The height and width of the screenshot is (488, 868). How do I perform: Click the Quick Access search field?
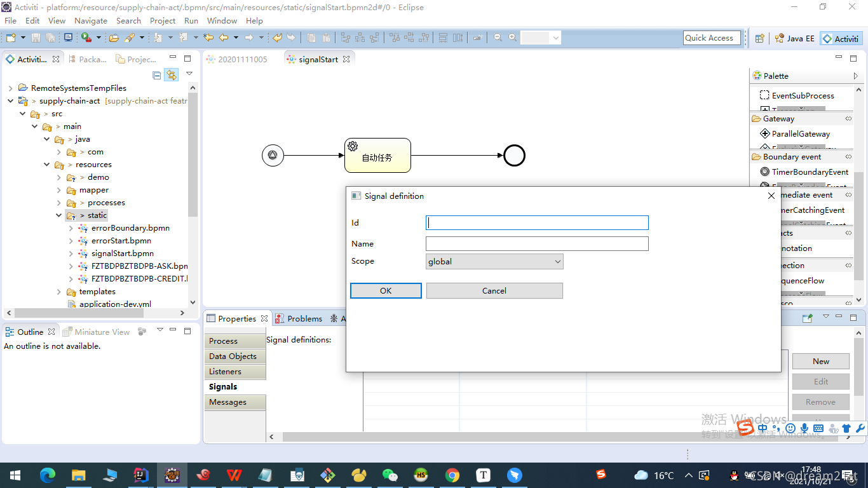point(712,38)
